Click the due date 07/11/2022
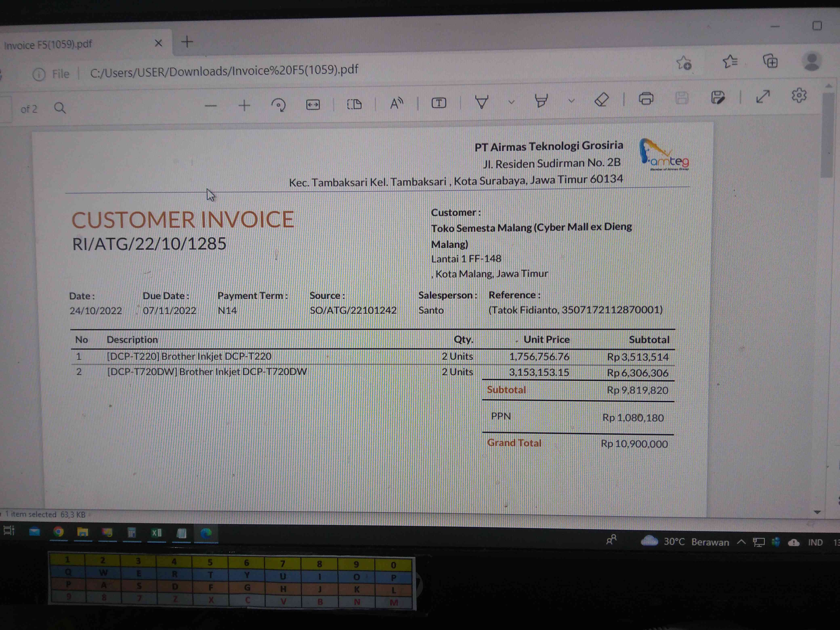Viewport: 840px width, 630px height. (x=169, y=311)
